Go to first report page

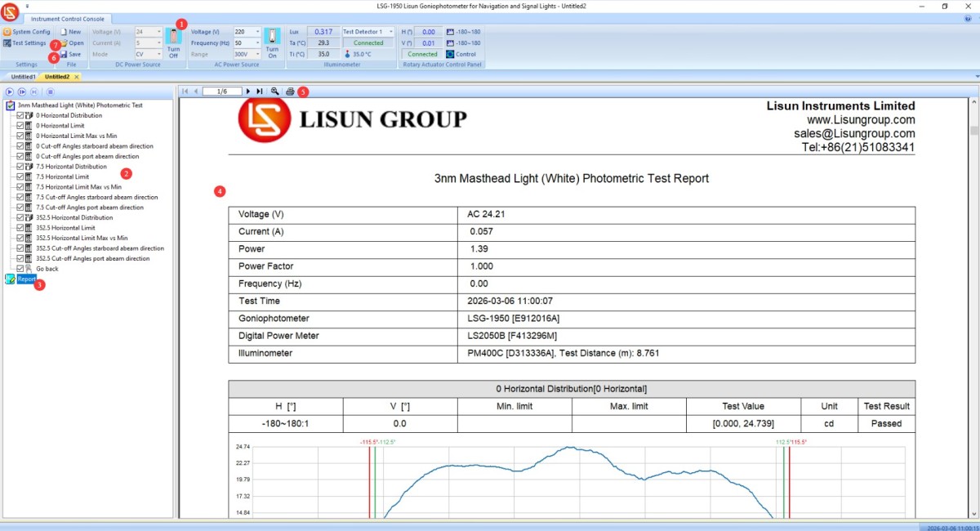185,91
